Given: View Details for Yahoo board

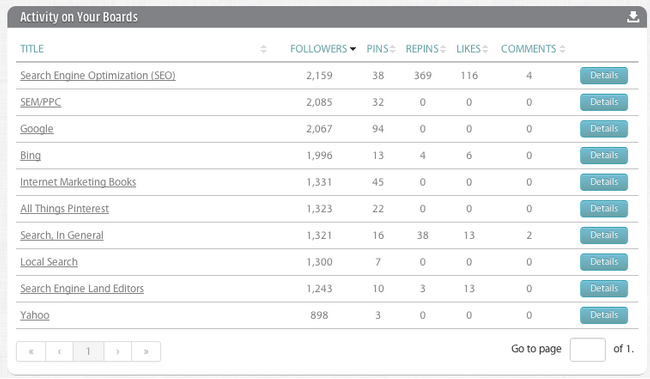Looking at the screenshot, I should coord(604,315).
